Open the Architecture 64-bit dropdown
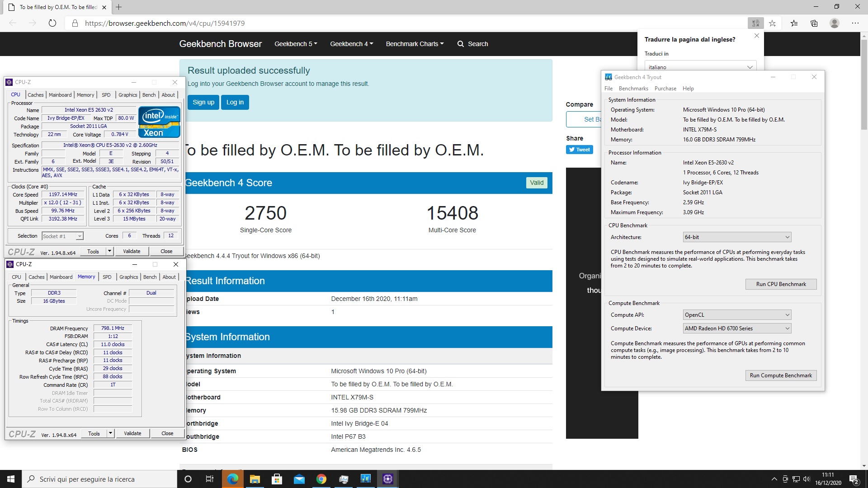Screen dimensions: 868x488 (x=737, y=237)
